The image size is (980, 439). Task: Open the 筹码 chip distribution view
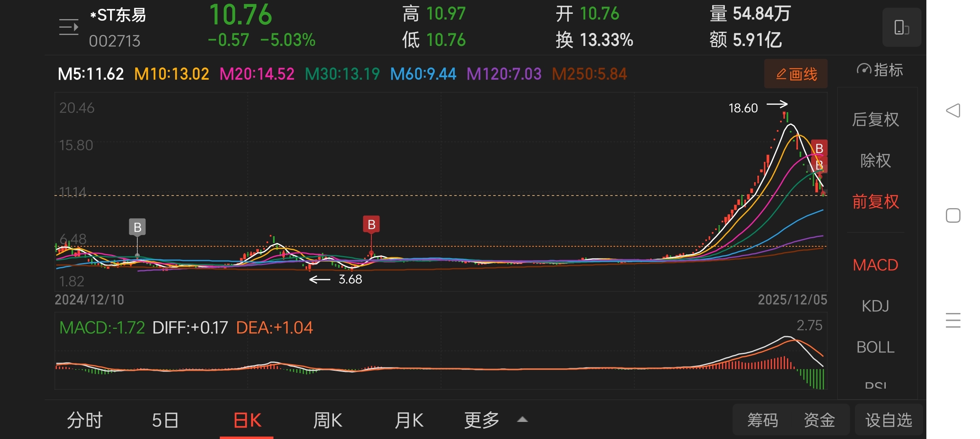(762, 420)
